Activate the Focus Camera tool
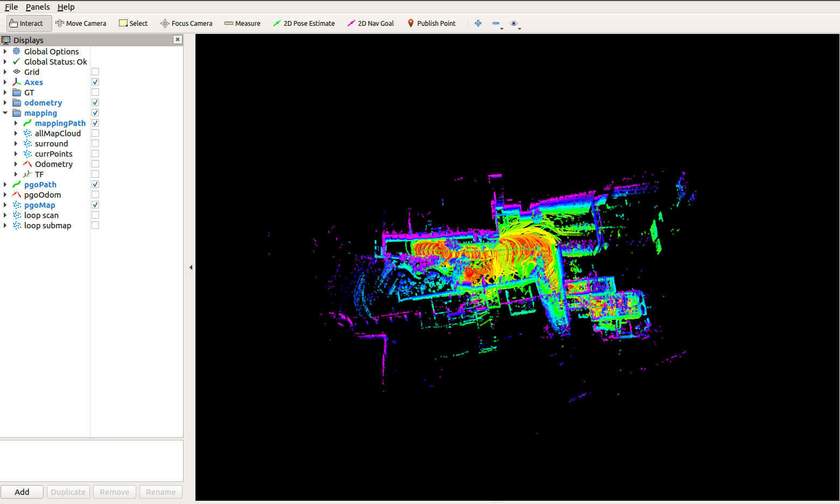The width and height of the screenshot is (840, 504). 186,23
